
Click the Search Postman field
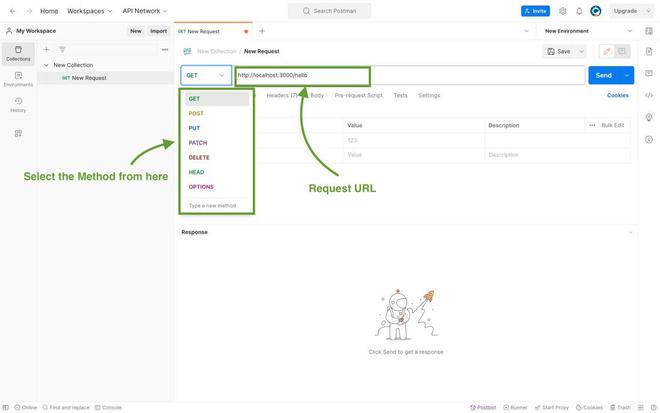point(329,11)
